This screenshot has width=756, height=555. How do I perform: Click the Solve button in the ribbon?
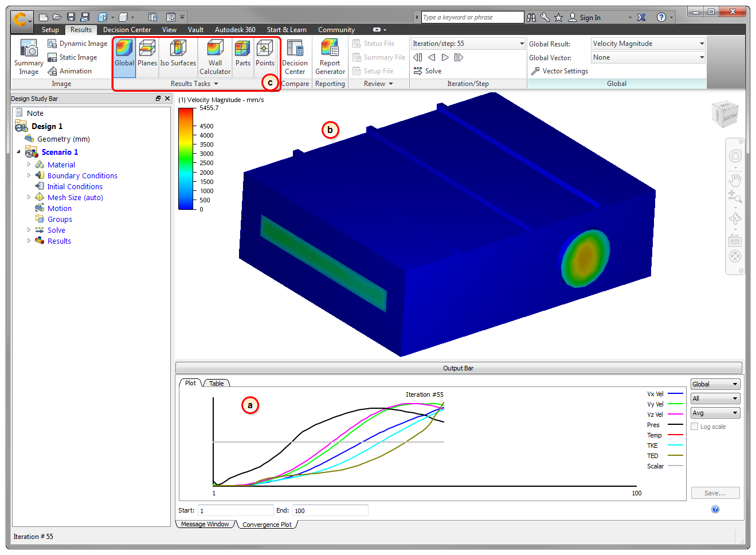coord(428,71)
